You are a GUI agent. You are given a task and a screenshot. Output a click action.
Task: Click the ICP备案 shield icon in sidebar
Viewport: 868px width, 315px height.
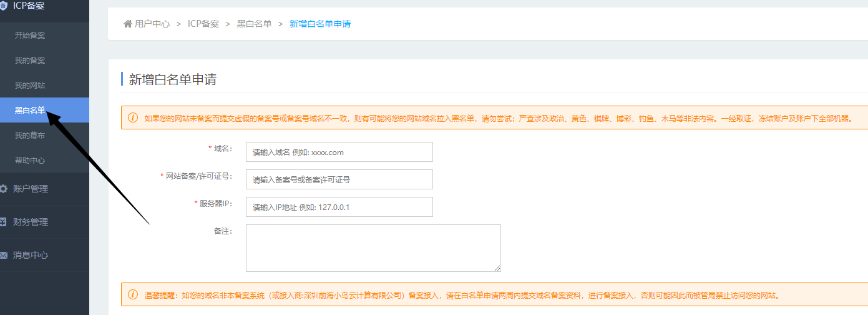[3, 5]
